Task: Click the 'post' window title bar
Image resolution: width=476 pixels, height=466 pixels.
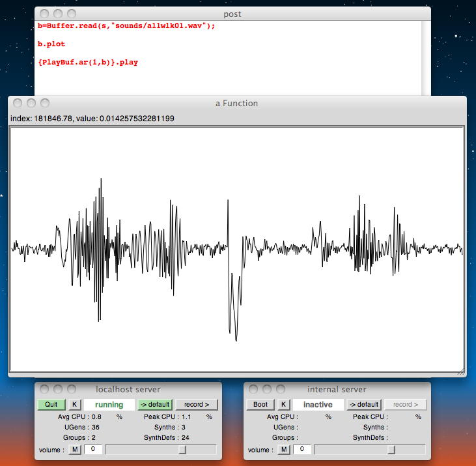Action: (x=232, y=14)
